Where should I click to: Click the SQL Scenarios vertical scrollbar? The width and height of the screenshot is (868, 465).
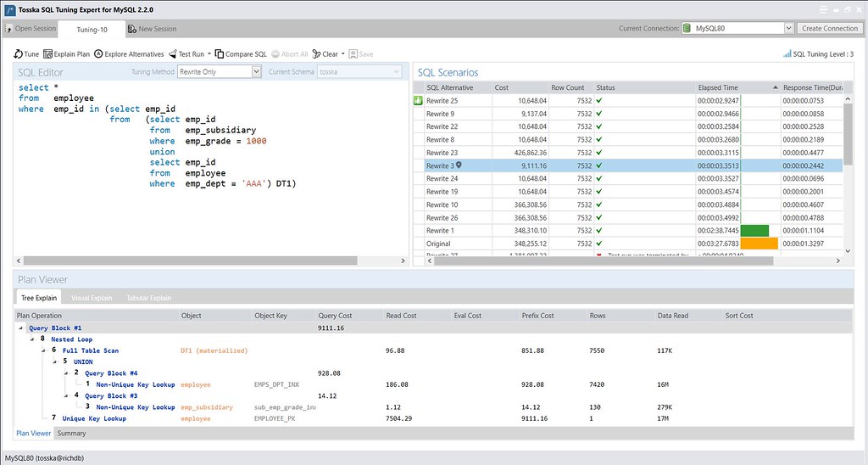[848, 133]
